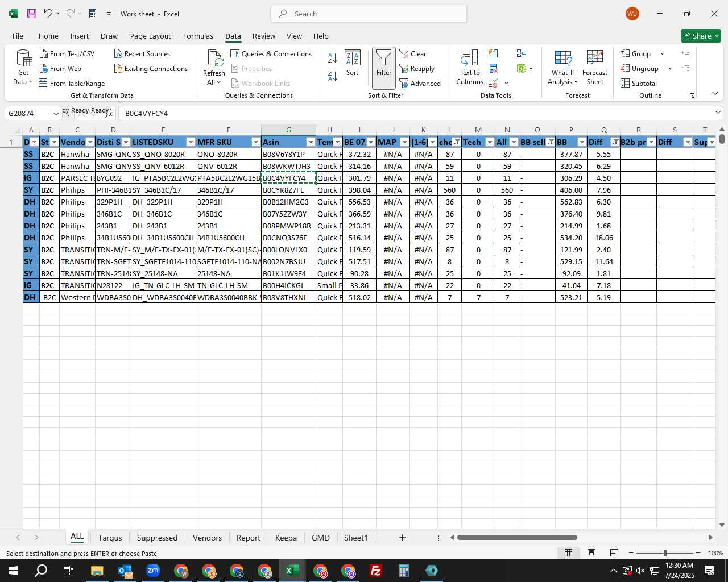Refresh All data connections
Viewport: 728px width, 582px height.
point(214,67)
